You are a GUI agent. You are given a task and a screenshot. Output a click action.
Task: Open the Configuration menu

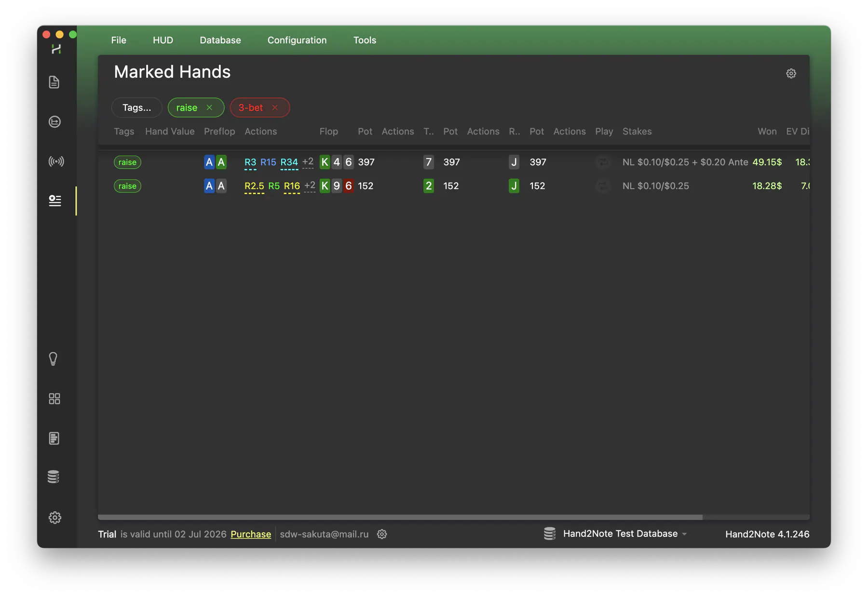297,40
